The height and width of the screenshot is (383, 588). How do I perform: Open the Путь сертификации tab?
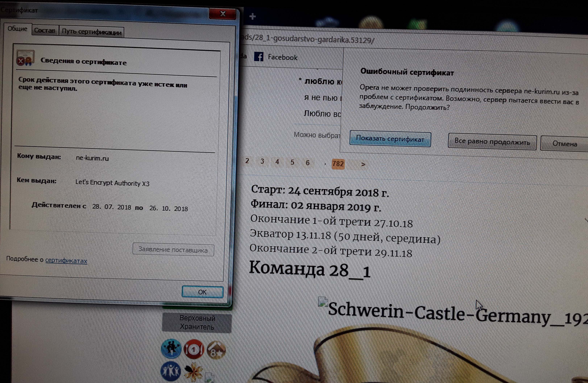tap(91, 32)
